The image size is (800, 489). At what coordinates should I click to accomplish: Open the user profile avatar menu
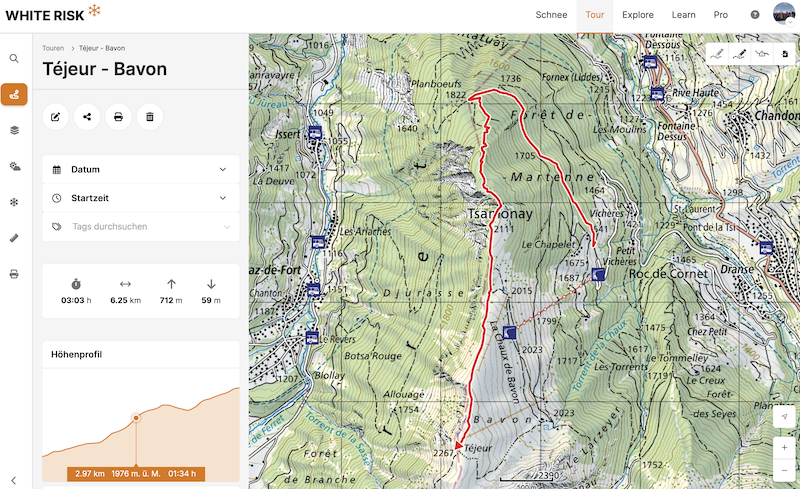[783, 15]
